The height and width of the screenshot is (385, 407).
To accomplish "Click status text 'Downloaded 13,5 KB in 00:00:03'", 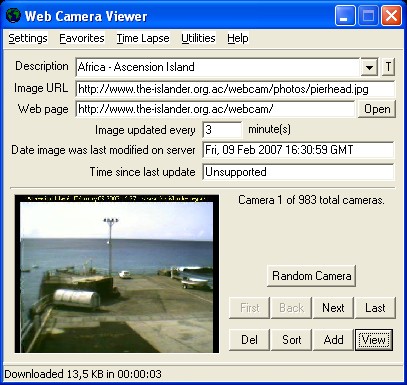I will point(83,374).
